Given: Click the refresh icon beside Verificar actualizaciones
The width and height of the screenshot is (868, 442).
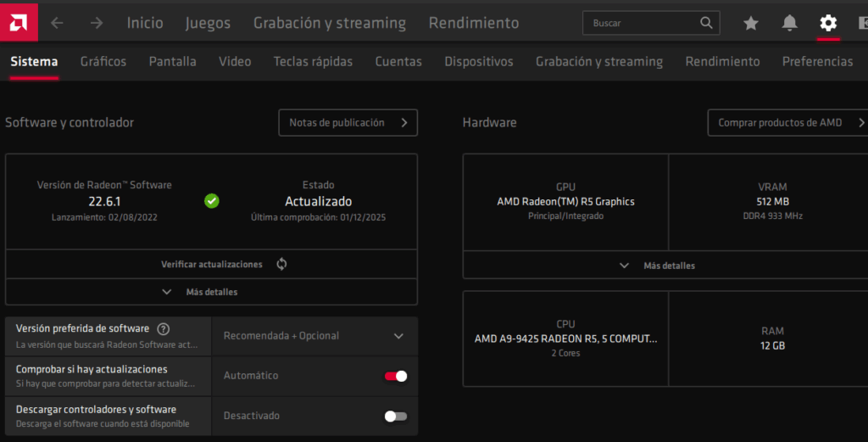Looking at the screenshot, I should pyautogui.click(x=281, y=264).
